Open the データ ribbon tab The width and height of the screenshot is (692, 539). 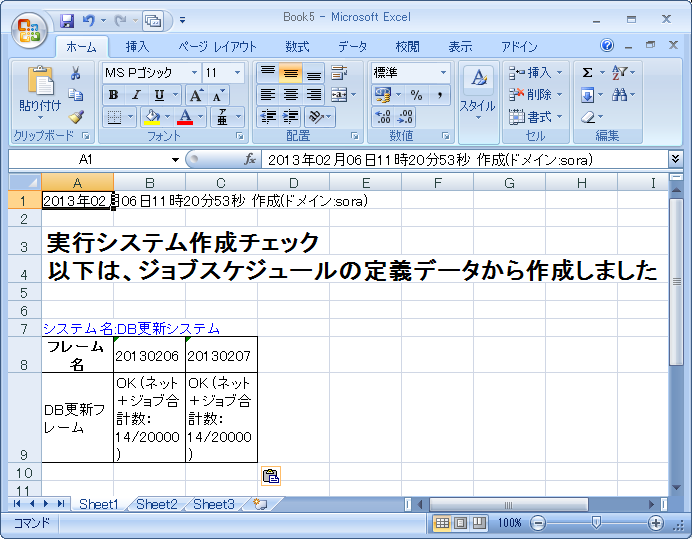[352, 46]
